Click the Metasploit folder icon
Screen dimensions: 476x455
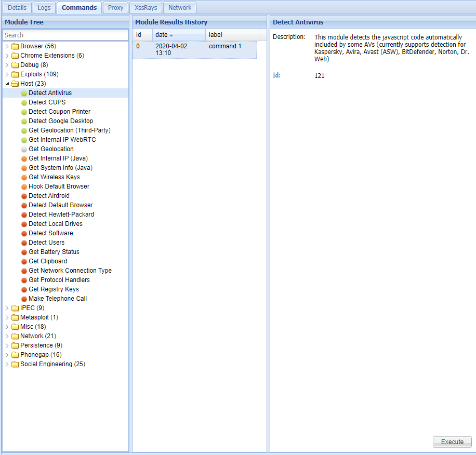coord(15,317)
